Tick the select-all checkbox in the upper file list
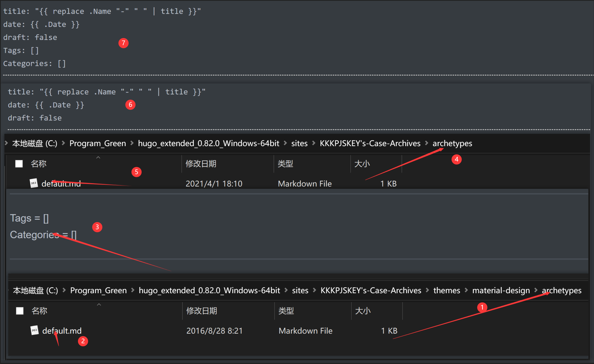 pos(19,164)
